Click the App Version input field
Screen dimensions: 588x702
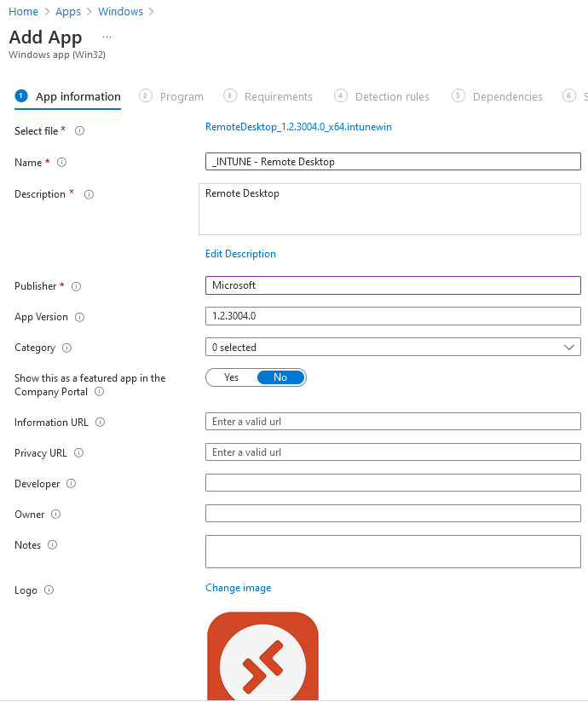[x=393, y=316]
